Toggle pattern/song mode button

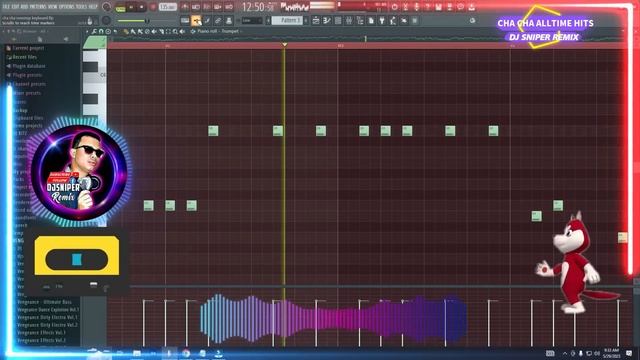(120, 8)
